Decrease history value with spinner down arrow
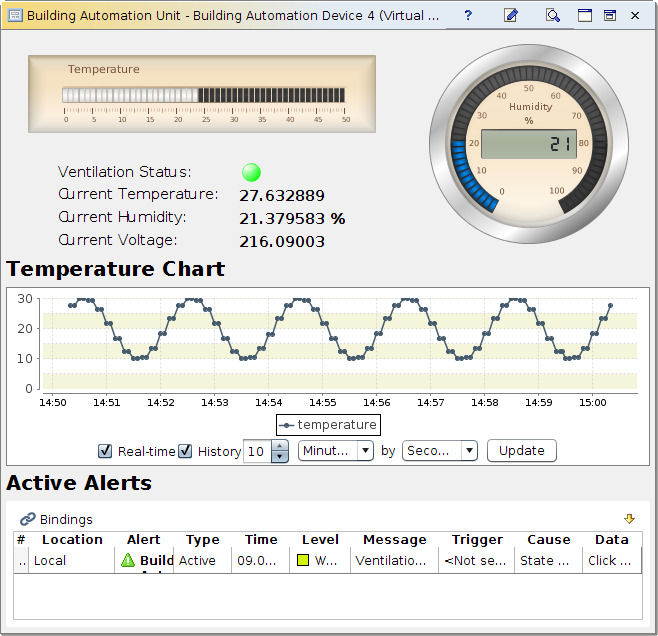The width and height of the screenshot is (658, 636). click(280, 456)
